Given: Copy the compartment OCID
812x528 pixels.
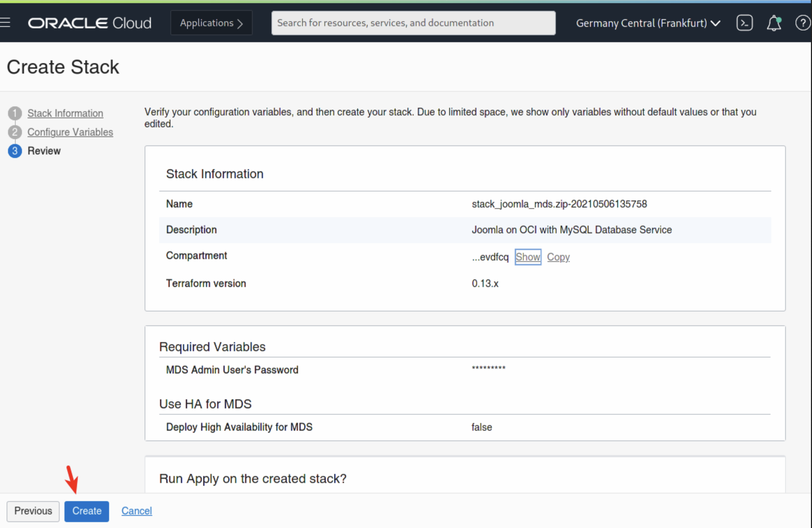Looking at the screenshot, I should tap(558, 257).
